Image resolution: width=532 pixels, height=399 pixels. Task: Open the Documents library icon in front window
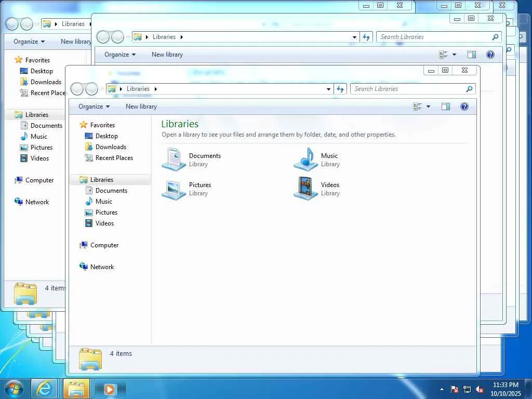click(174, 159)
